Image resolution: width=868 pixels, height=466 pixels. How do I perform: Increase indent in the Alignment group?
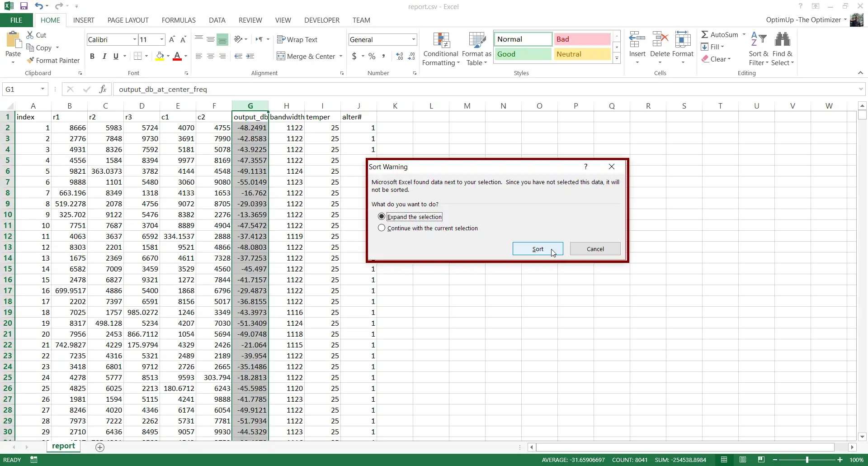(x=250, y=56)
